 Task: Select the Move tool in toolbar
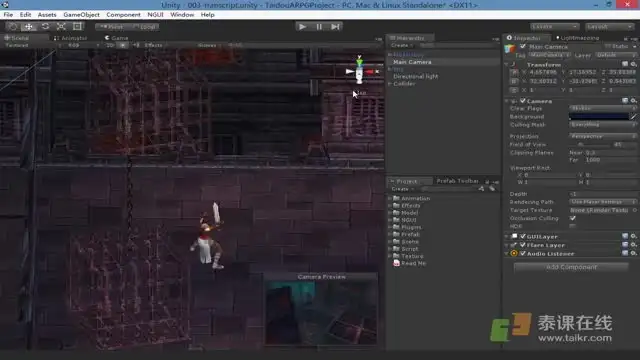pos(29,27)
